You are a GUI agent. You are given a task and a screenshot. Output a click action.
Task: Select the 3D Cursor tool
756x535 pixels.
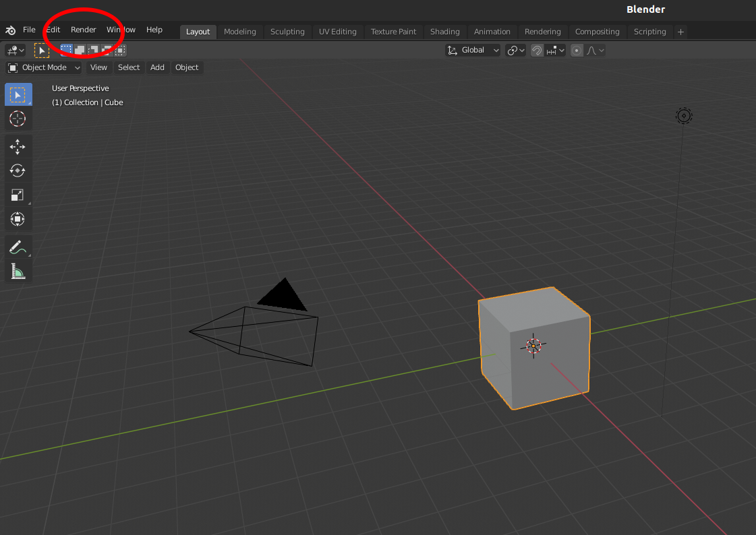coord(18,119)
